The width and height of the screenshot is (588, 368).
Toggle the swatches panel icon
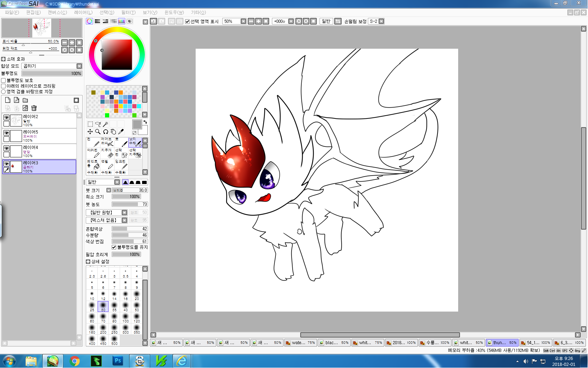click(121, 21)
